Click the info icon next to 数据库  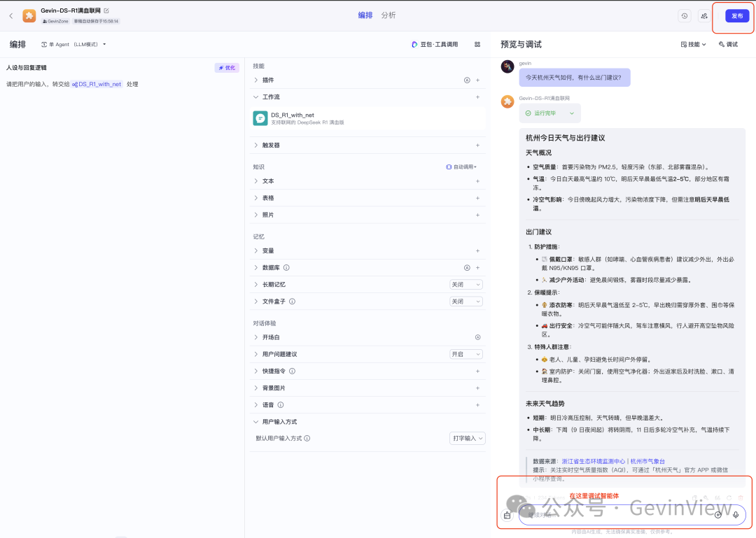(286, 267)
